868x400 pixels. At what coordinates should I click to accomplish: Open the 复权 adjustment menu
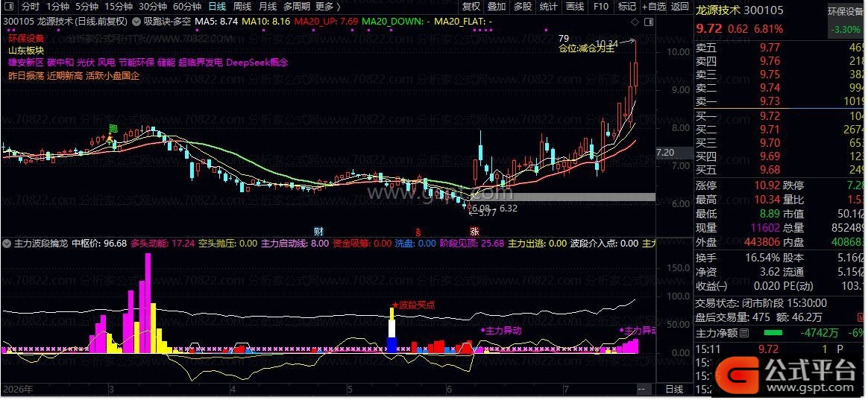471,7
